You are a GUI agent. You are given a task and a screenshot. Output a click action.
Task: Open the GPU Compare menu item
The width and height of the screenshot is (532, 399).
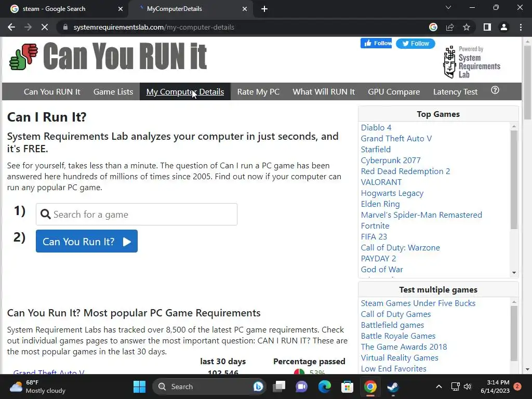point(394,91)
